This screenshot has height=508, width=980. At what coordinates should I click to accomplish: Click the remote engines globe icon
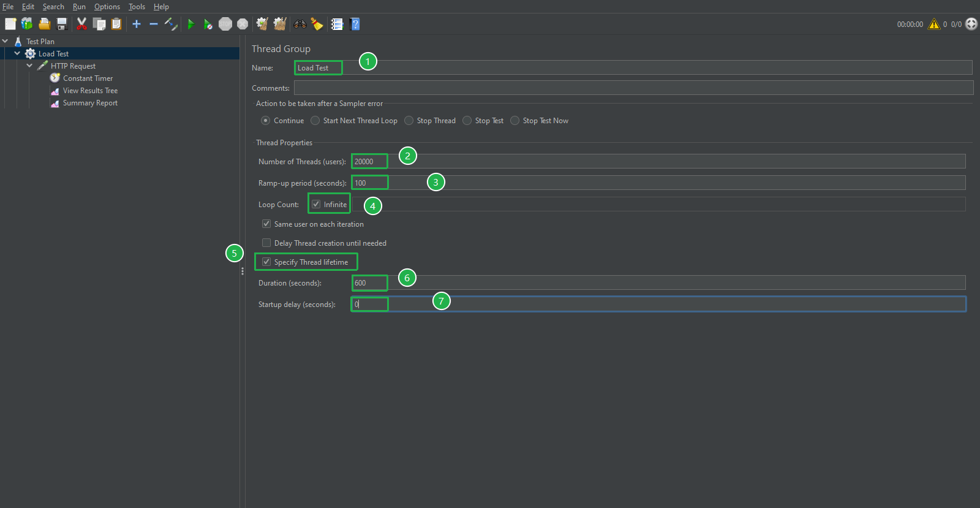point(971,24)
